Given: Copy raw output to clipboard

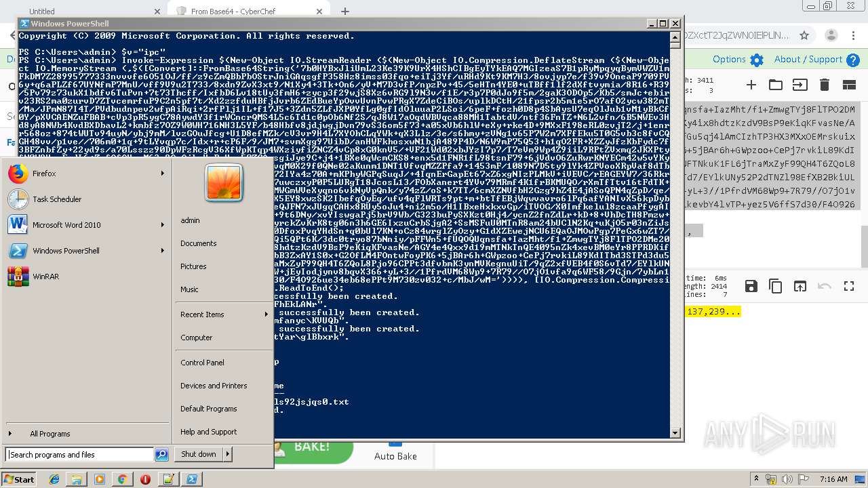Looking at the screenshot, I should click(x=776, y=286).
